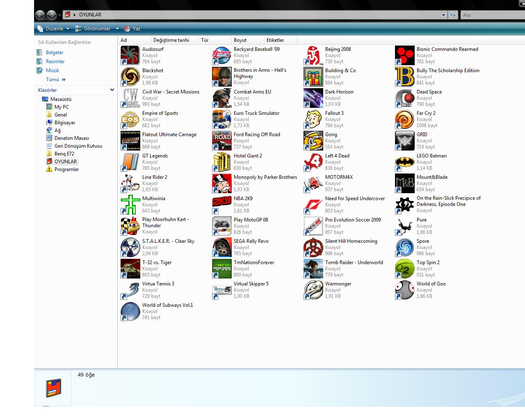Select the Fallout 3 Vault Boy icon

[313, 119]
